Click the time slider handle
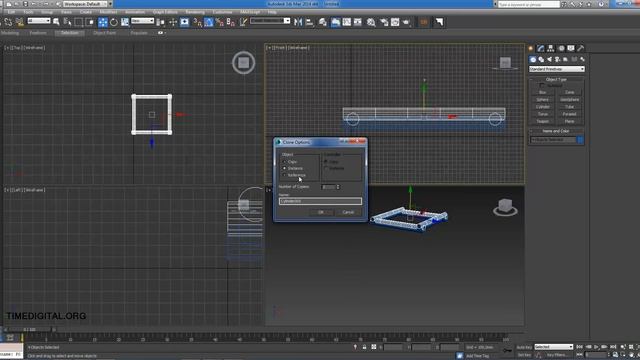640x360 pixels. click(29, 329)
